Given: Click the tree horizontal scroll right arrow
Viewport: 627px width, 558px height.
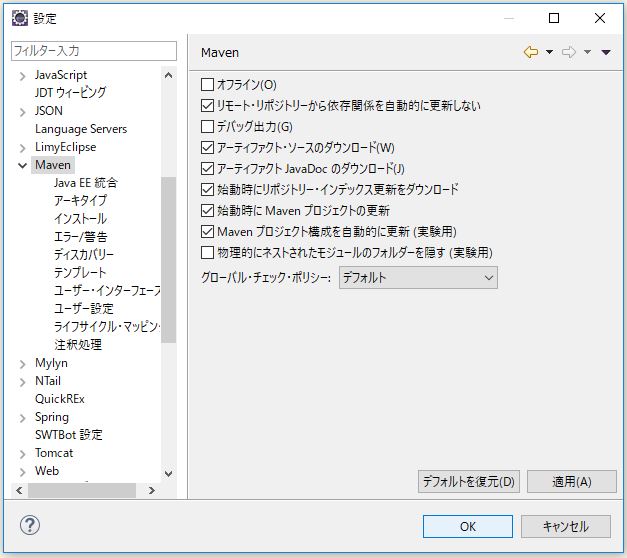Looking at the screenshot, I should pyautogui.click(x=152, y=490).
